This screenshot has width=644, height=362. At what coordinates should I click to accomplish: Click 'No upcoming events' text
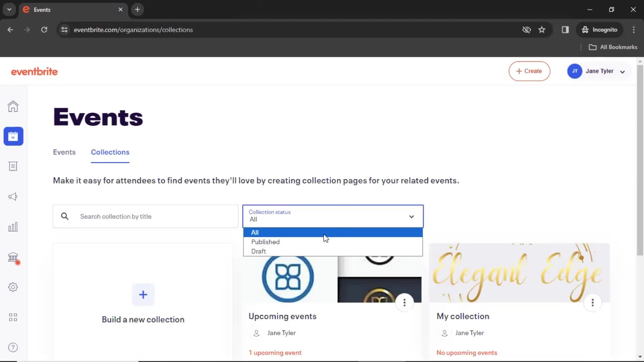(x=467, y=353)
